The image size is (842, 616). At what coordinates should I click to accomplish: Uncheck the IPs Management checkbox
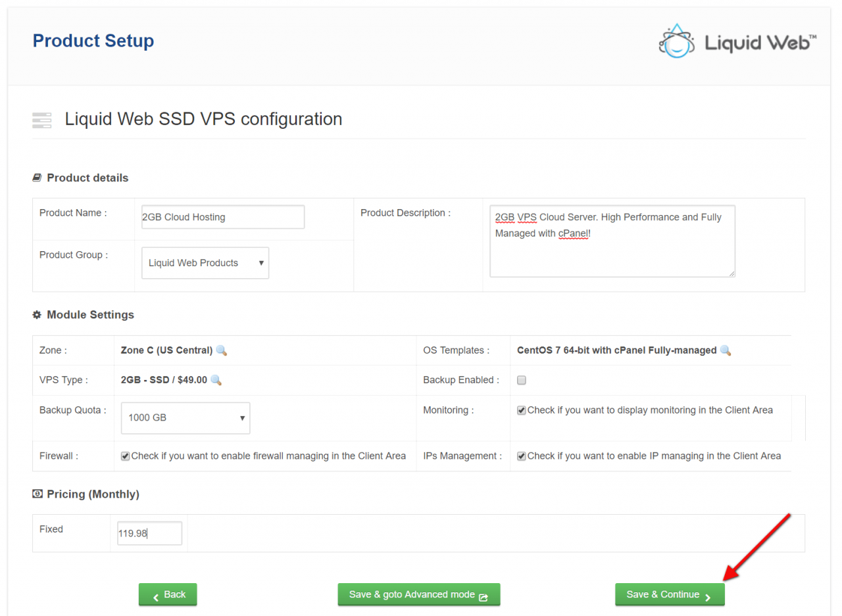tap(522, 456)
